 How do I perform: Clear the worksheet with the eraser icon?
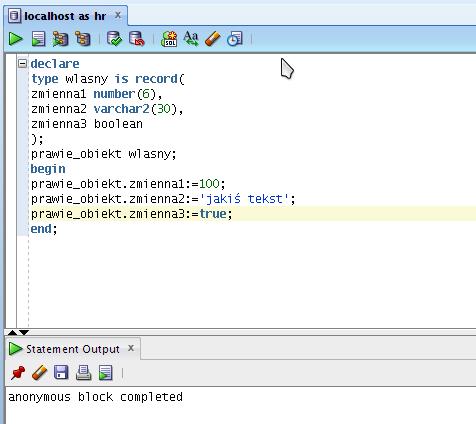pyautogui.click(x=213, y=39)
